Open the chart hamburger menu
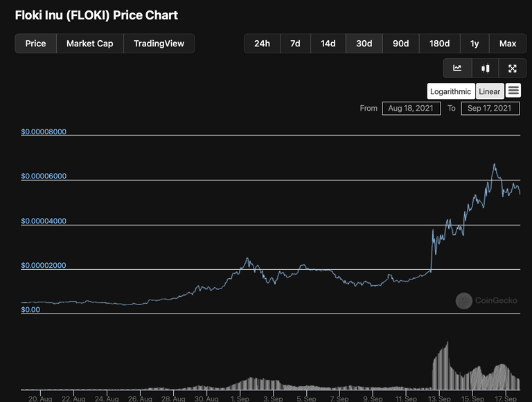This screenshot has width=532, height=402. point(513,91)
